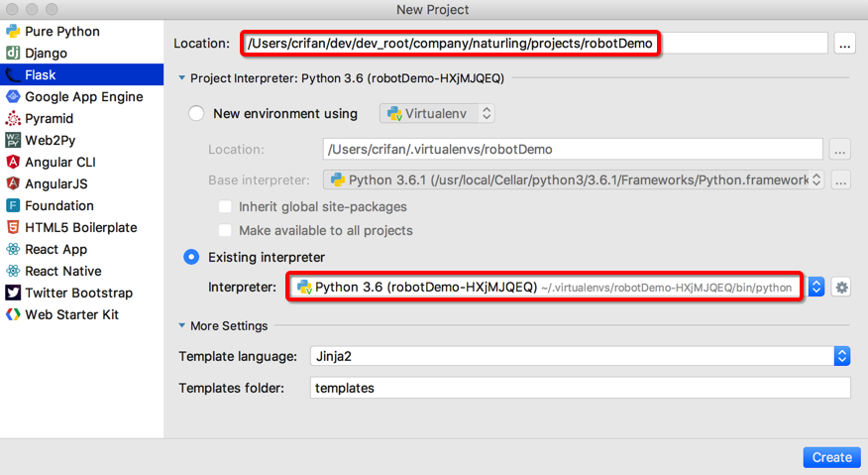Select the HTML5 Boilerplate icon
The width and height of the screenshot is (868, 475).
(x=14, y=227)
